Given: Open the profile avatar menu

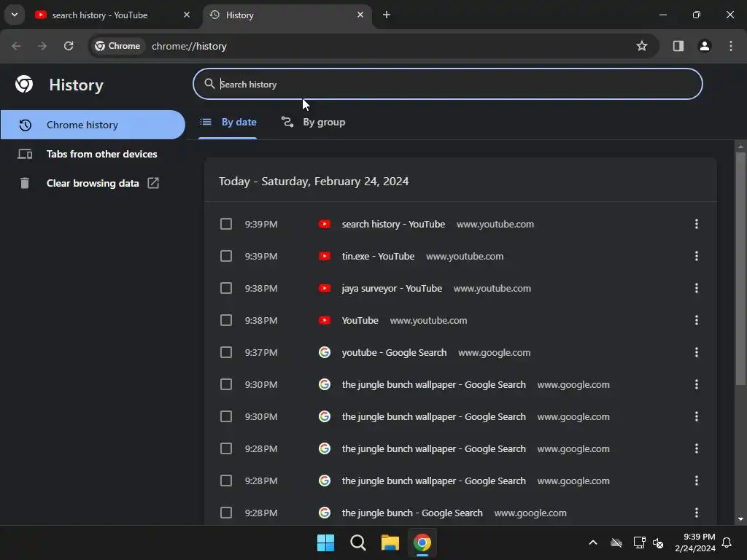Looking at the screenshot, I should pyautogui.click(x=705, y=46).
